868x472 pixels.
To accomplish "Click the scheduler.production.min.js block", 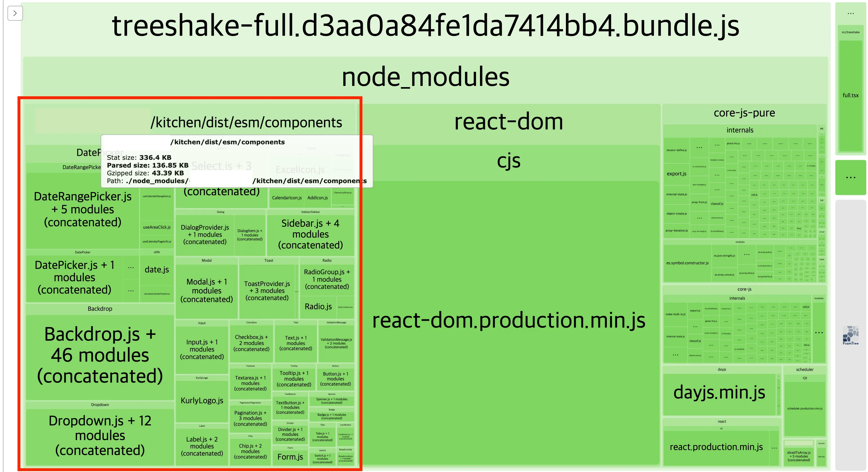I will pyautogui.click(x=805, y=409).
